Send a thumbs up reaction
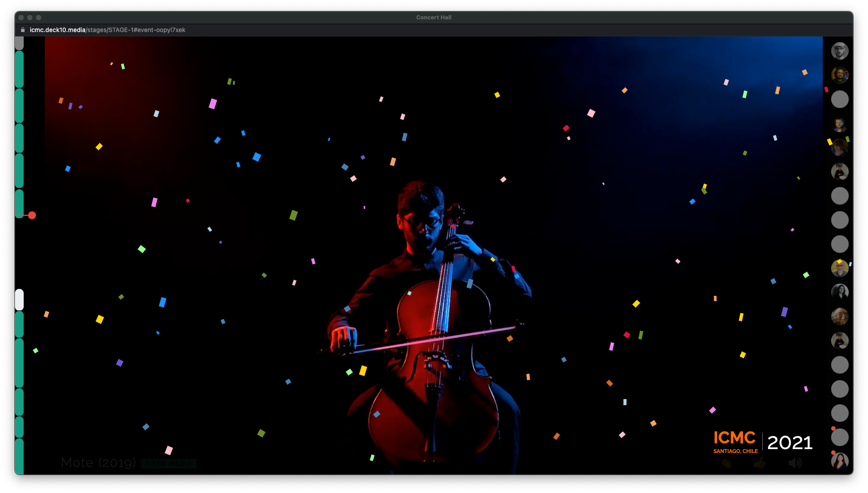The width and height of the screenshot is (868, 493). point(760,463)
